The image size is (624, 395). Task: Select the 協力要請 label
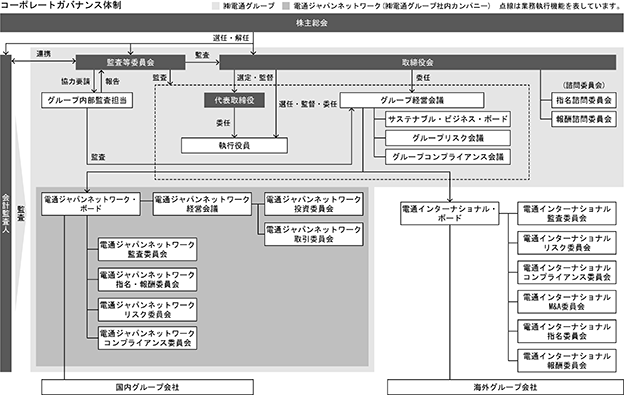76,81
